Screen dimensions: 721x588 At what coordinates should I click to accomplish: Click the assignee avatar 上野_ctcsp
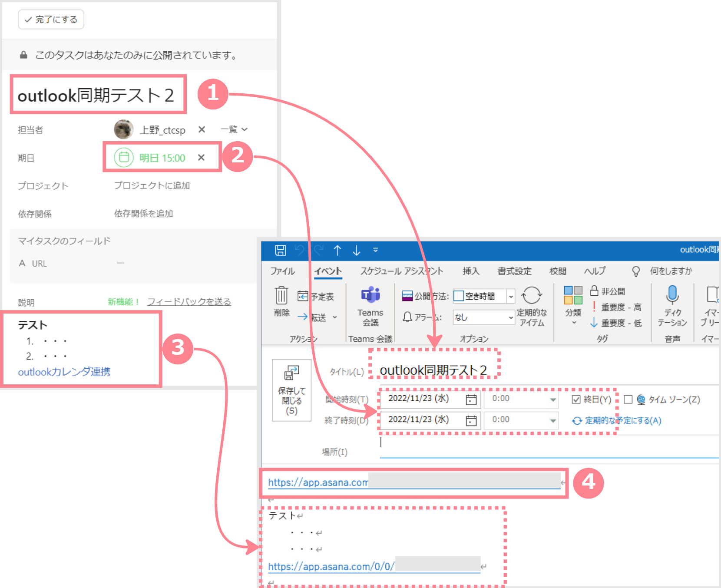pos(124,129)
